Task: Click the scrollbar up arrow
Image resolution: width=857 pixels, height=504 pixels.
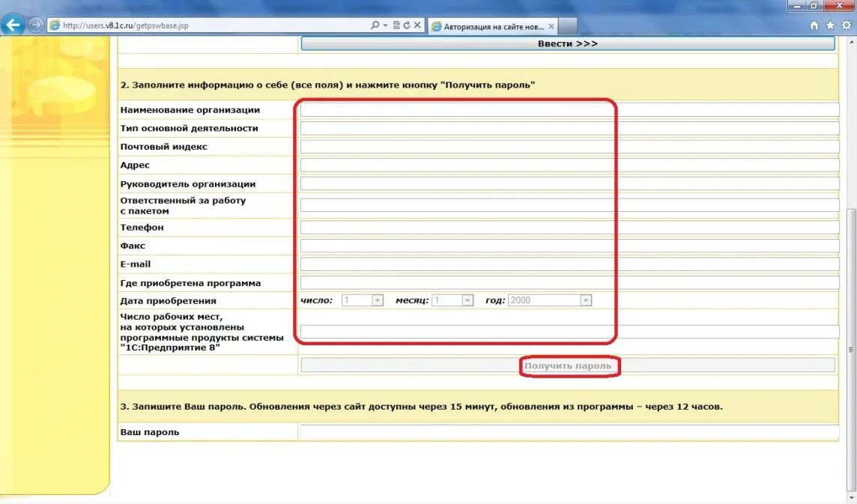Action: pos(851,42)
